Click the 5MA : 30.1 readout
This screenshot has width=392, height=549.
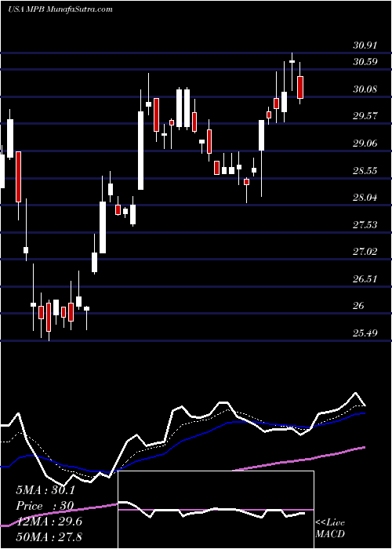45,490
